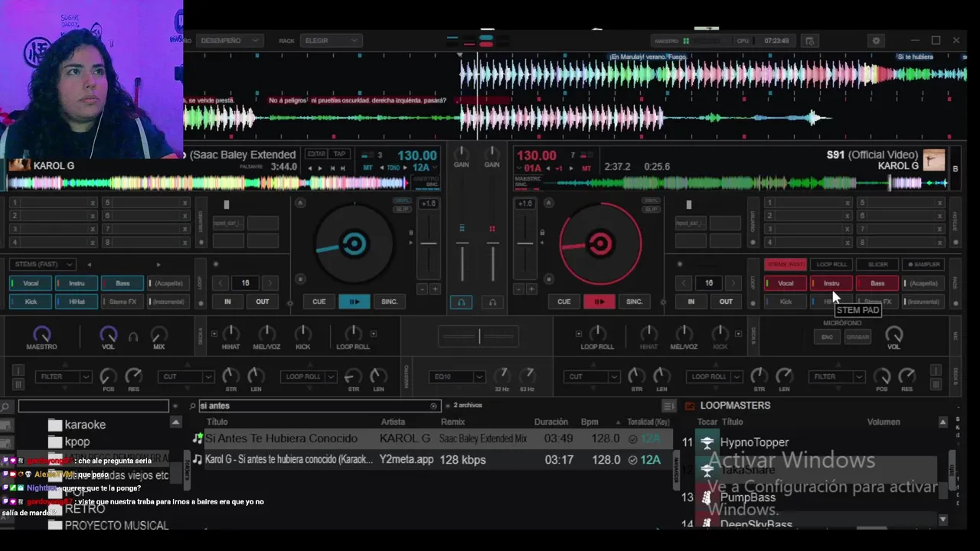Double the right deck loop length
The image size is (980, 551).
click(733, 283)
